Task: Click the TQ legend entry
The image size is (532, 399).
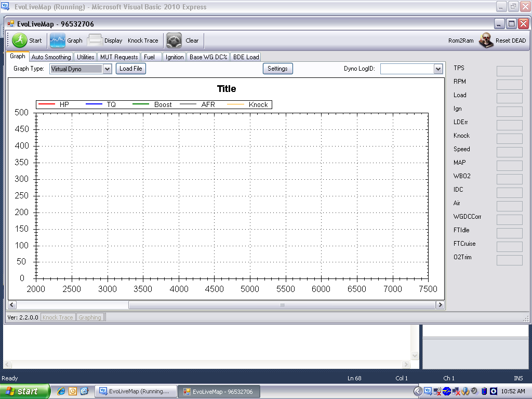Action: click(101, 104)
